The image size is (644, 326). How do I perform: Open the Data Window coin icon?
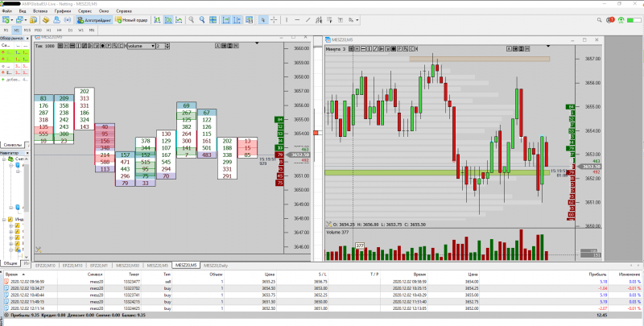coord(46,19)
